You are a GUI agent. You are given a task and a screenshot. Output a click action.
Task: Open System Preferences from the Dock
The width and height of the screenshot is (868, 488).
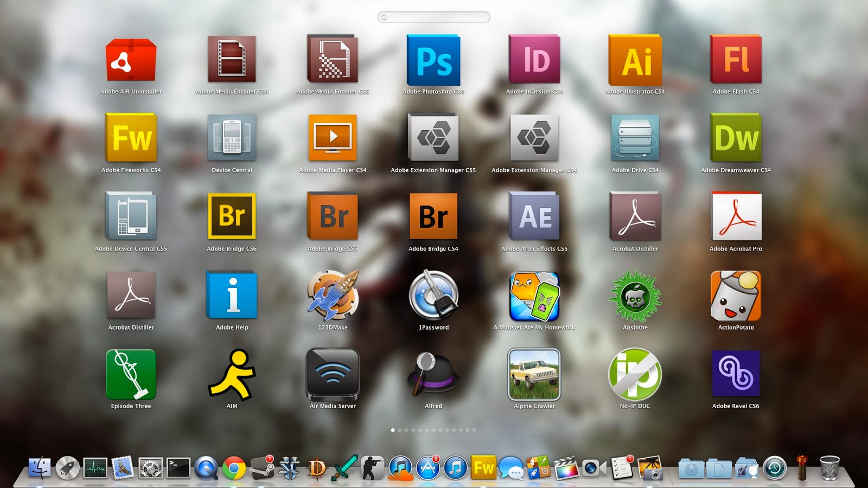pos(150,467)
